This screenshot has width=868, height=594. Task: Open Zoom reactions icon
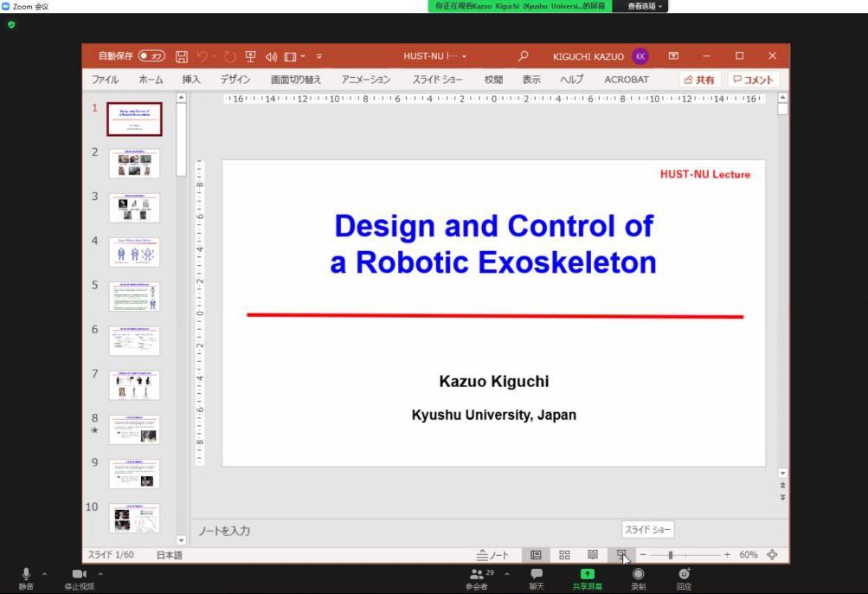coord(684,578)
